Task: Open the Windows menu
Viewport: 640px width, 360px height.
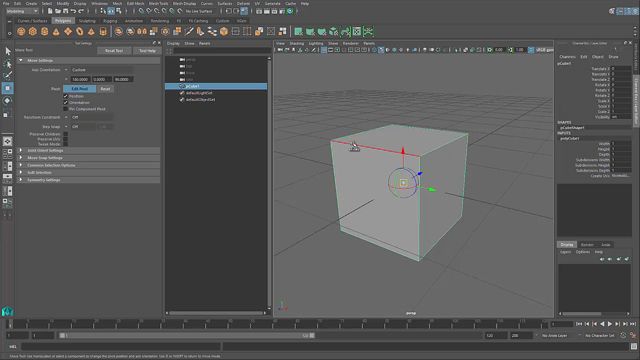Action: (99, 3)
